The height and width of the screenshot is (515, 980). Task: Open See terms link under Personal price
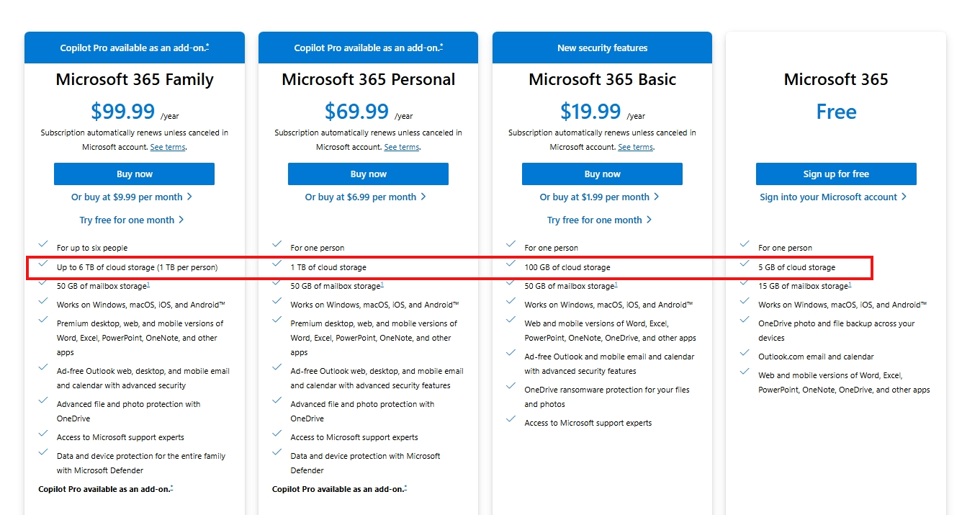(x=402, y=147)
